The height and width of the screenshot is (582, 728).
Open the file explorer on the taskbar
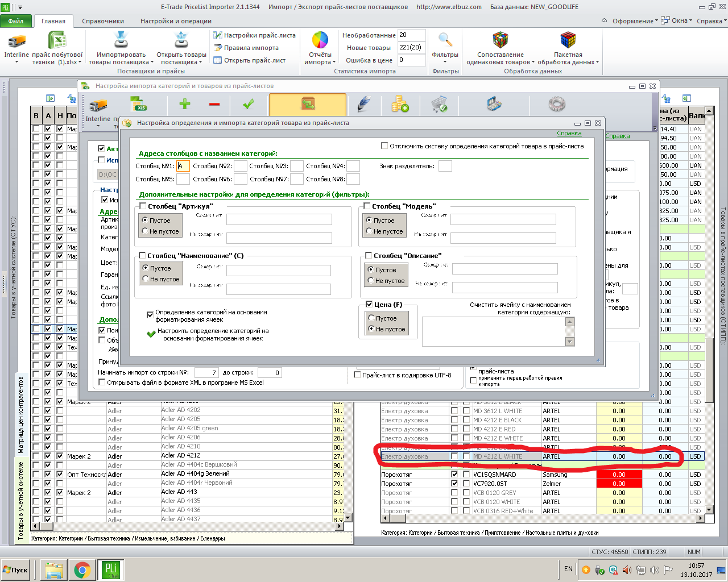click(x=54, y=570)
